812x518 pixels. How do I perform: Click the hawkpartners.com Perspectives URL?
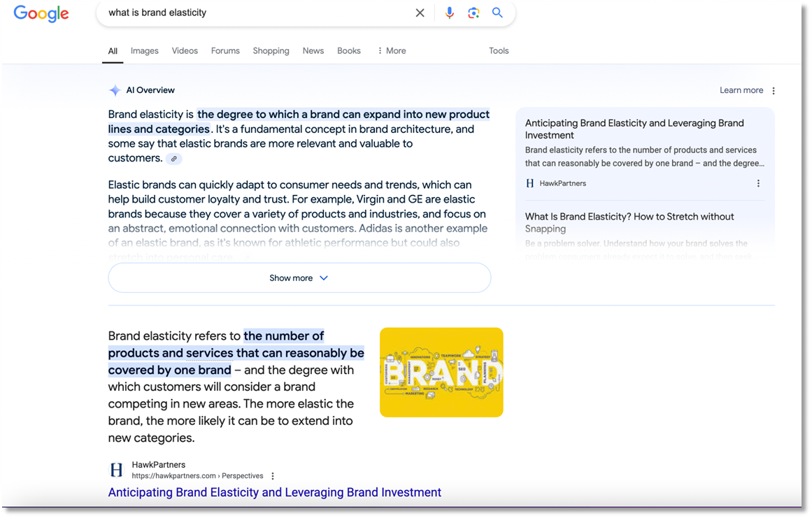coord(197,476)
